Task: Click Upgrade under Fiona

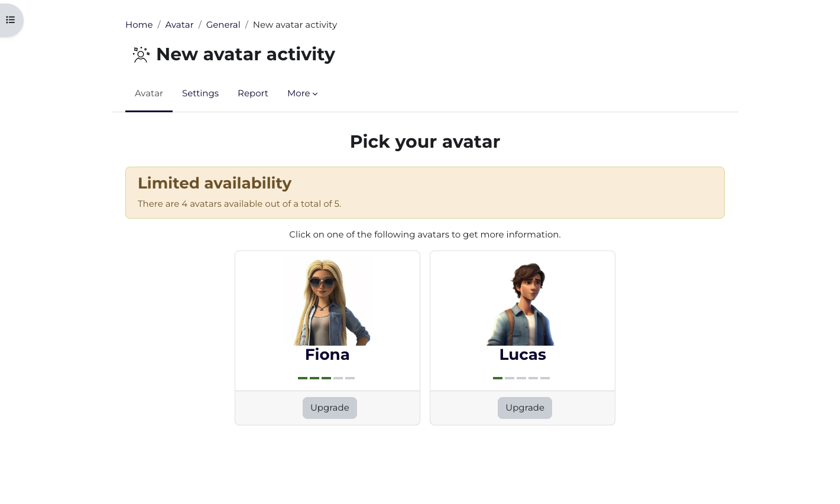Action: [329, 408]
